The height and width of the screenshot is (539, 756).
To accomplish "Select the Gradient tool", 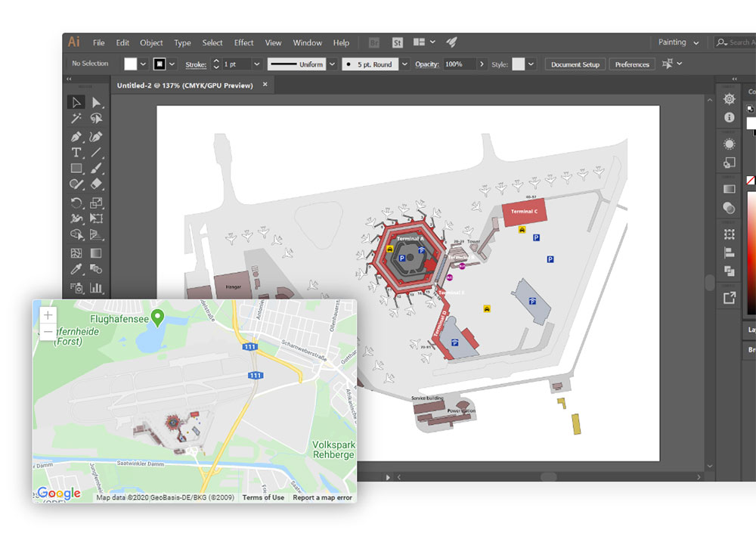I will (96, 253).
